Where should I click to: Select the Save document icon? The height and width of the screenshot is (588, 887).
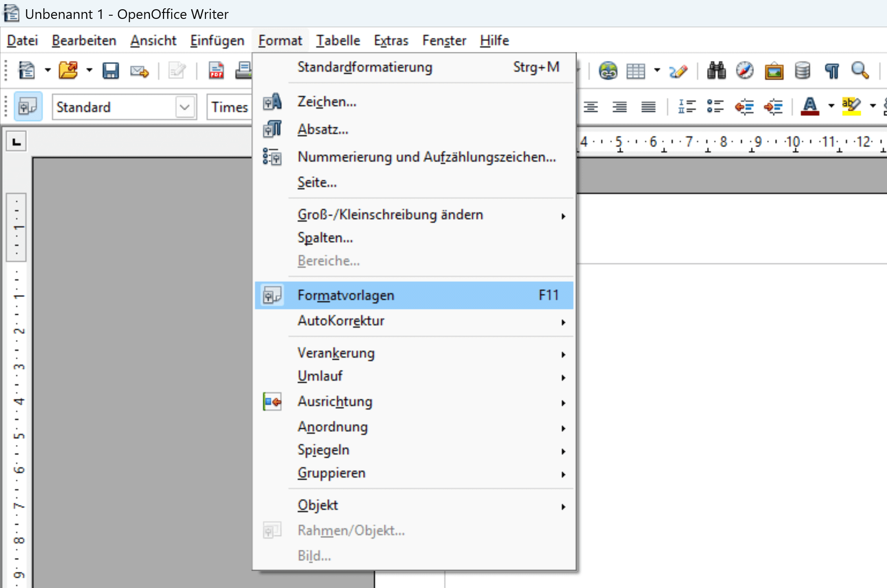coord(111,70)
